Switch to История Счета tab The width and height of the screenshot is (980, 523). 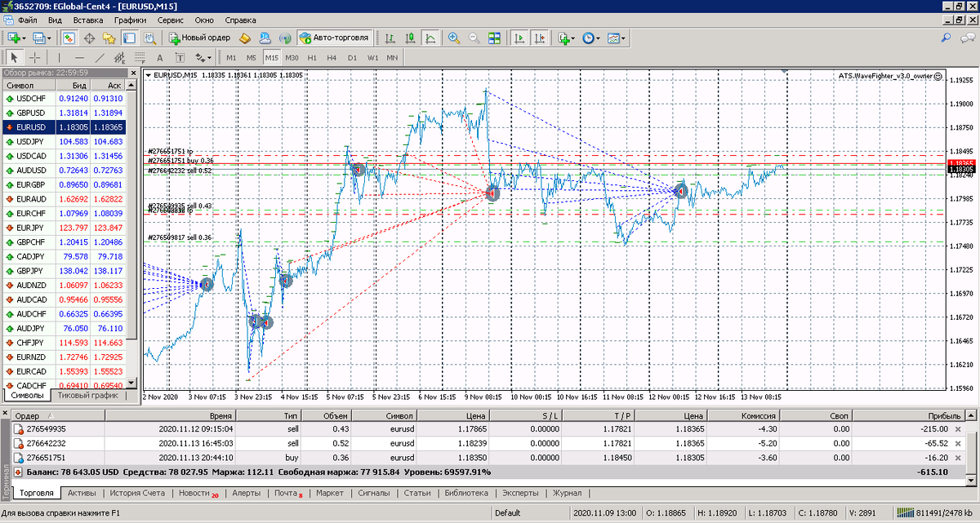tap(138, 493)
